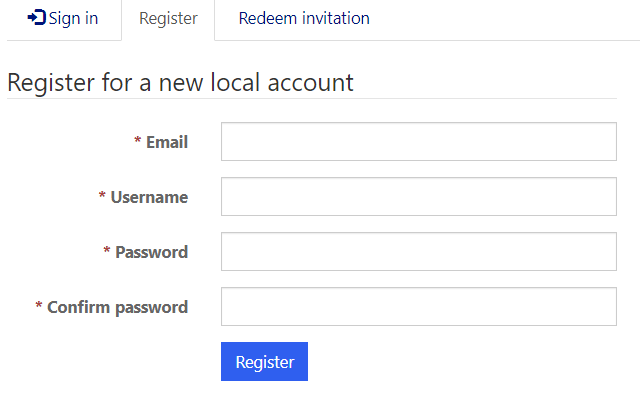Click the Email field label
Screen dimensions: 640x414
tap(167, 142)
